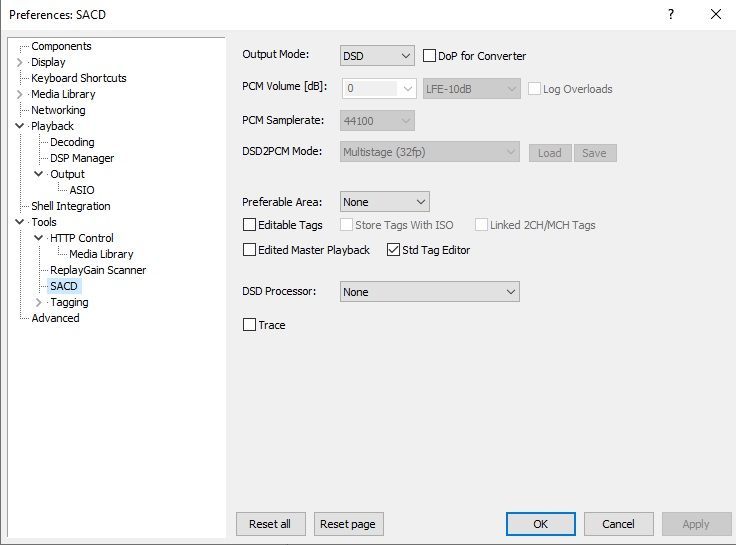Open the DSD Processor dropdown

click(x=429, y=292)
